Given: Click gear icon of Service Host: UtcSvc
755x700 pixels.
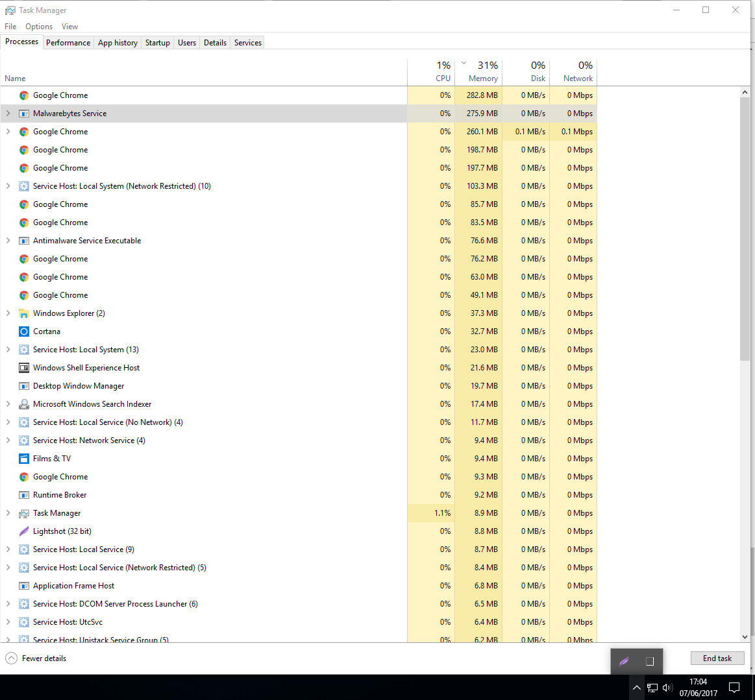Looking at the screenshot, I should pyautogui.click(x=23, y=622).
